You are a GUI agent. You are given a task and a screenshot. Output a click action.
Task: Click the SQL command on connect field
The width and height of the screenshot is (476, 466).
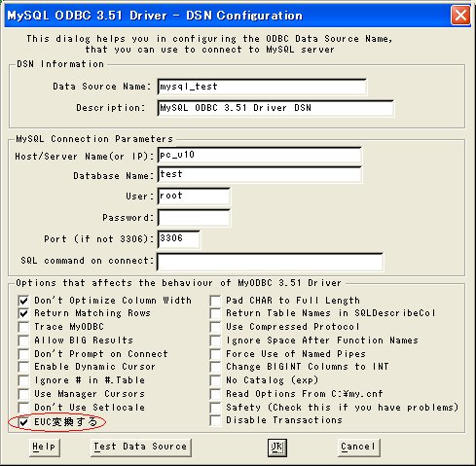pyautogui.click(x=270, y=262)
